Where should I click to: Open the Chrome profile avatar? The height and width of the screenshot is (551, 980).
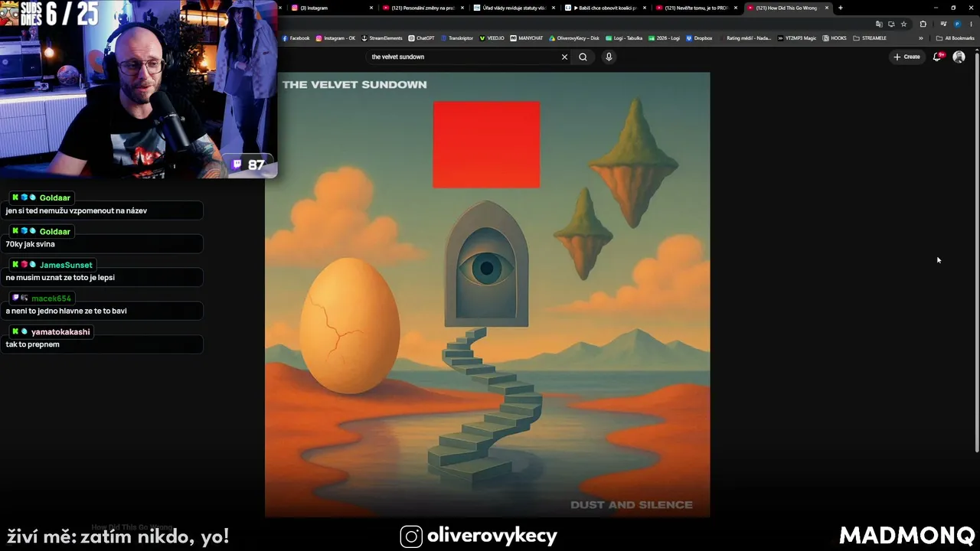coord(957,24)
